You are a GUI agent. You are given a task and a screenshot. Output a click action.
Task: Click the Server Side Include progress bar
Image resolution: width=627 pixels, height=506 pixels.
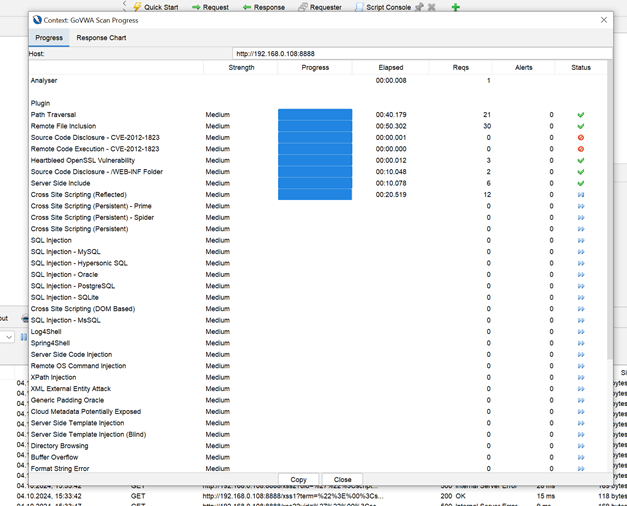point(315,183)
